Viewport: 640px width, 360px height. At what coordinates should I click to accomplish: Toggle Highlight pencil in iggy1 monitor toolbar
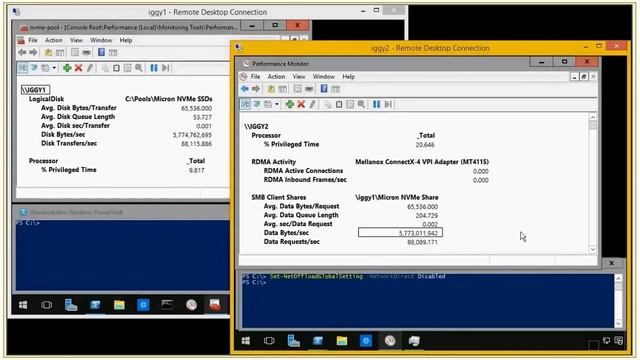(x=89, y=68)
